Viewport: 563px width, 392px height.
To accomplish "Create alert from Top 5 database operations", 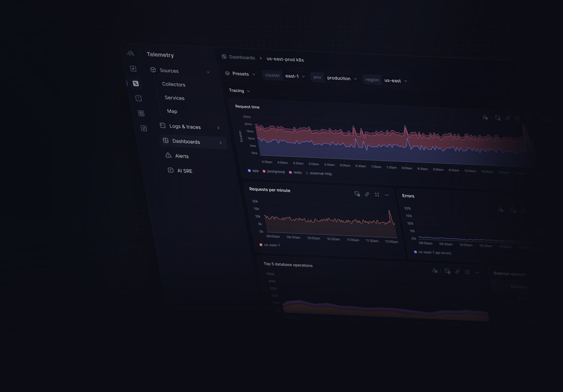I will point(435,271).
